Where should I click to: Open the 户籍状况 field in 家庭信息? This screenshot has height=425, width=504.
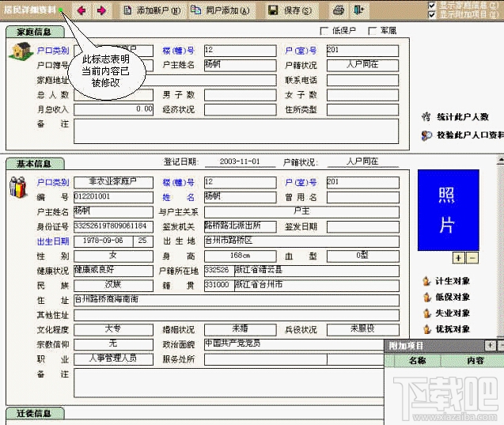coord(362,65)
